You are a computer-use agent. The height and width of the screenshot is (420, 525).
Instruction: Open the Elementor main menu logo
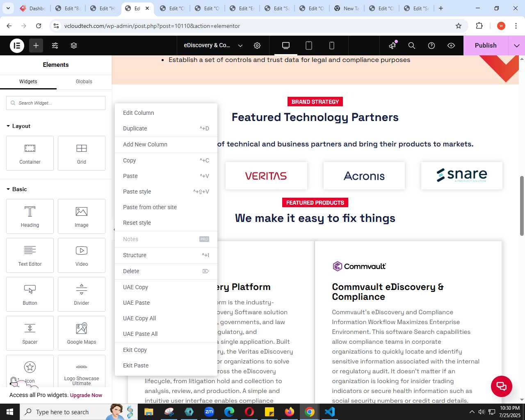pyautogui.click(x=17, y=46)
